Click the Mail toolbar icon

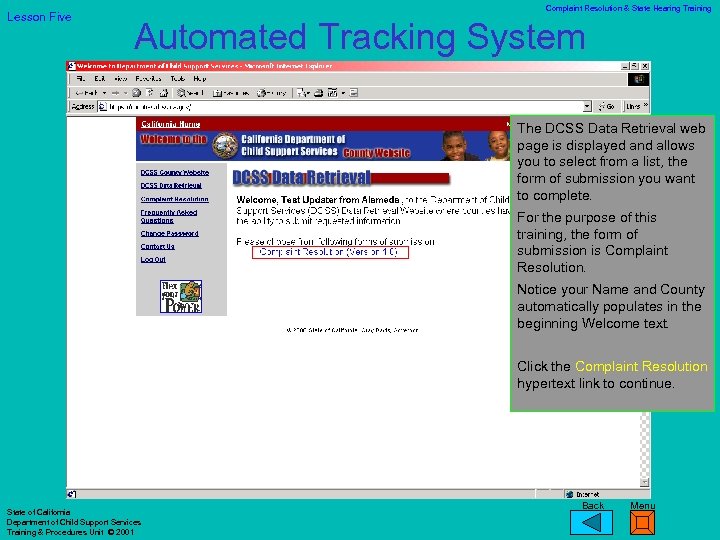coord(302,93)
